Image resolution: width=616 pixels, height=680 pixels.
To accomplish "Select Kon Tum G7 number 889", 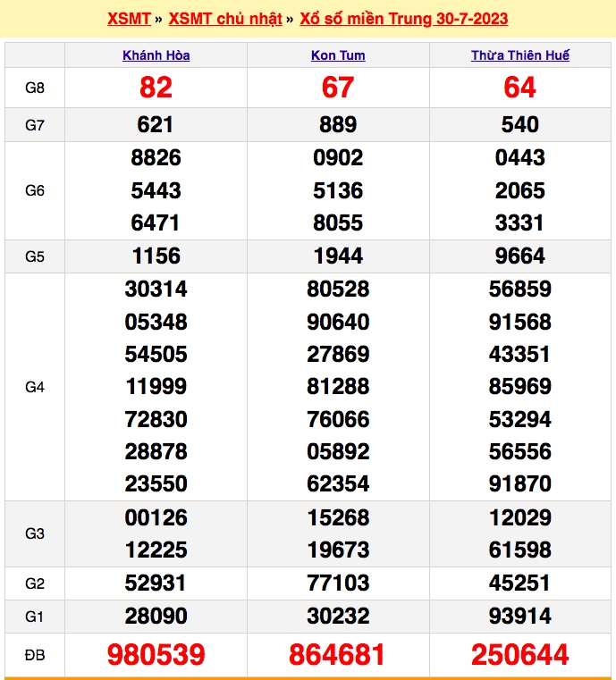I will pyautogui.click(x=338, y=125).
